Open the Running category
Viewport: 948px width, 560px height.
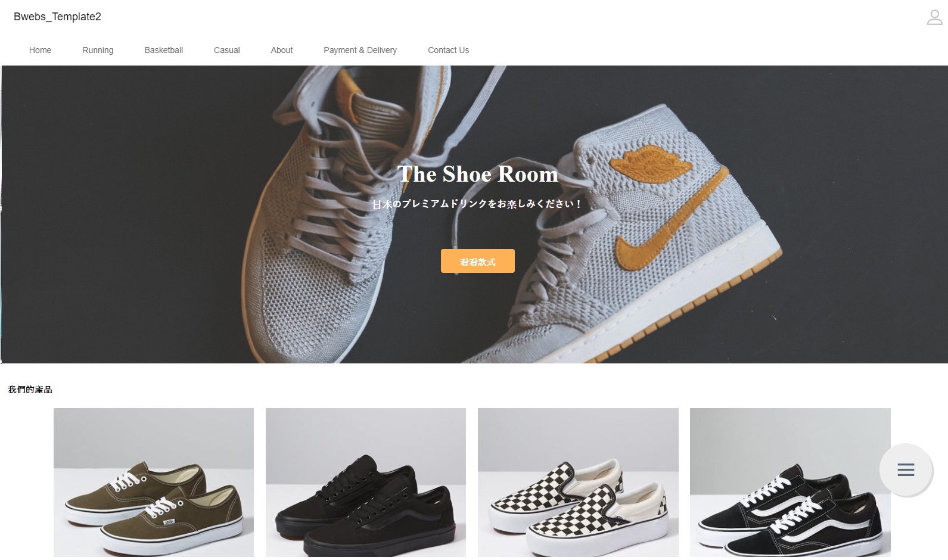coord(98,50)
